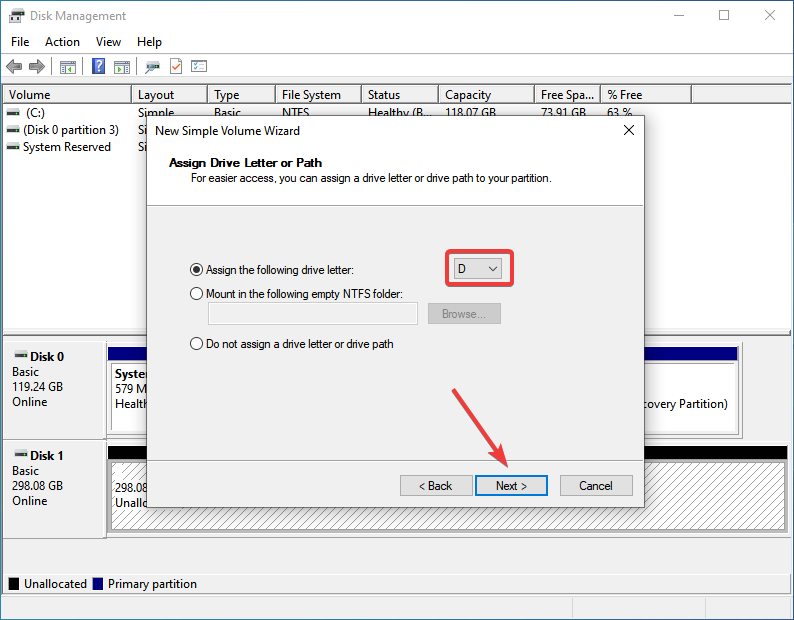The width and height of the screenshot is (794, 620).
Task: Click the Disk 1 drive icon
Action: coord(21,453)
